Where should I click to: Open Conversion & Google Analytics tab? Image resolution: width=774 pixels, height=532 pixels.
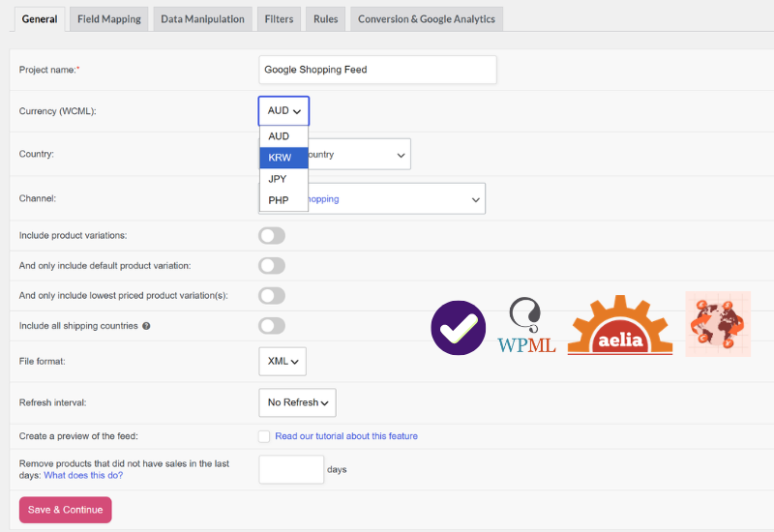(427, 19)
